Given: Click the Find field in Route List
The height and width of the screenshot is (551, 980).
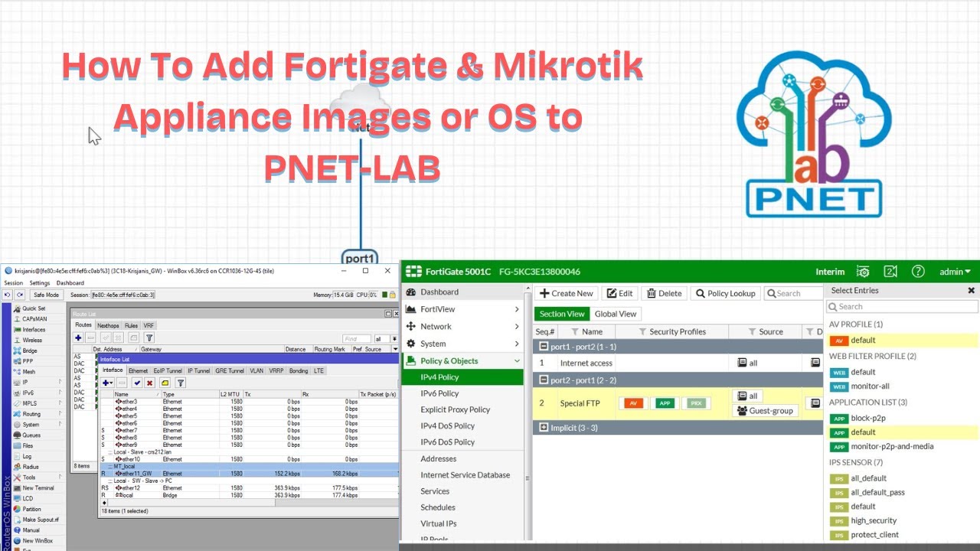Looking at the screenshot, I should pos(356,338).
